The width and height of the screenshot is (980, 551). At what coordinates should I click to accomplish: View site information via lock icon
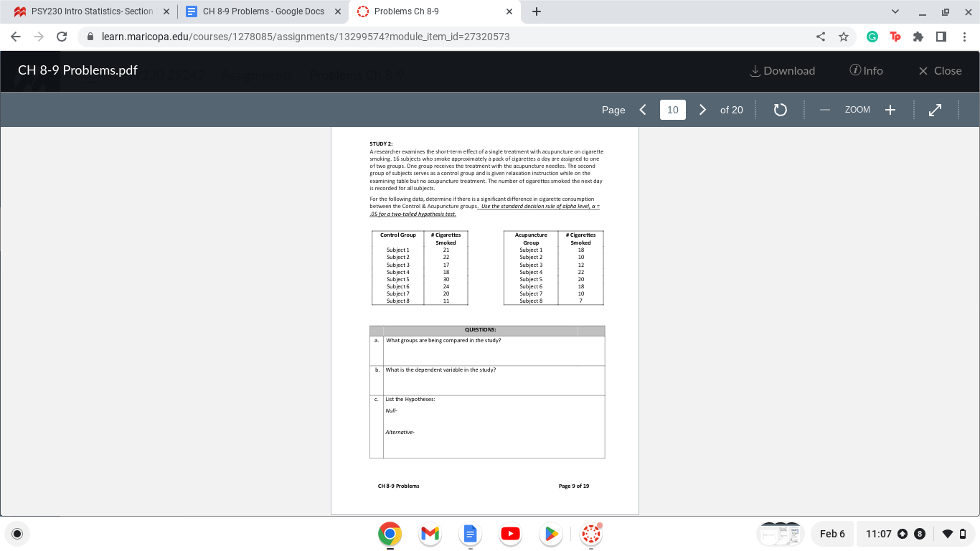click(x=91, y=36)
